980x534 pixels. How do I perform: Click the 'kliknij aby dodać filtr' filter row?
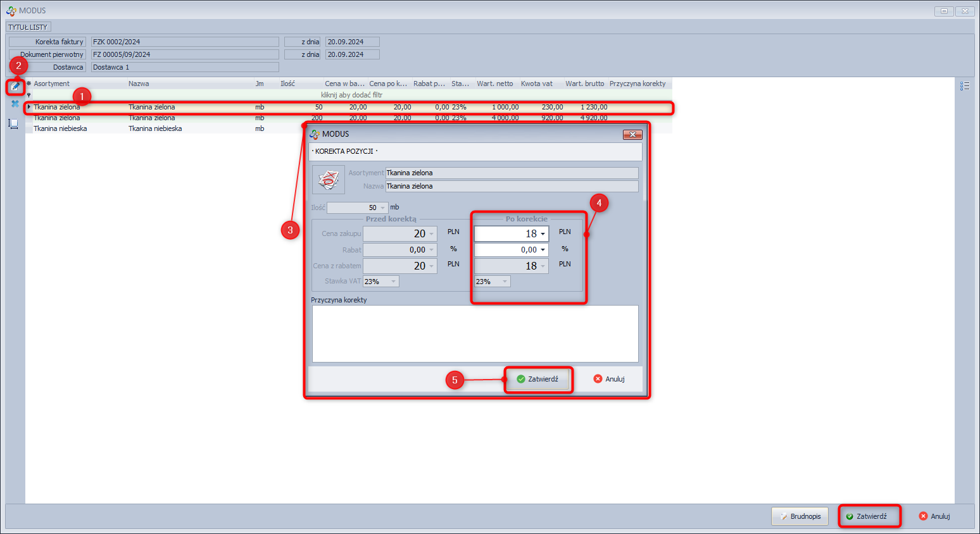point(351,95)
